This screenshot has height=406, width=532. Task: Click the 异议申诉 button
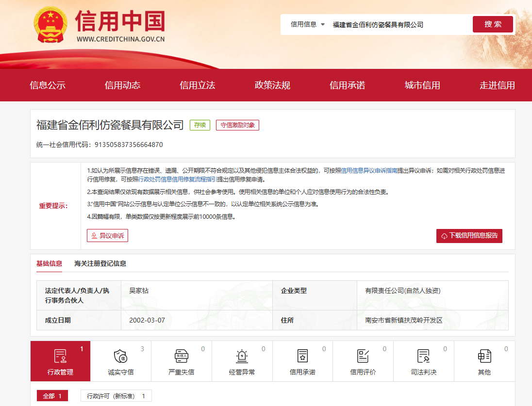107,236
